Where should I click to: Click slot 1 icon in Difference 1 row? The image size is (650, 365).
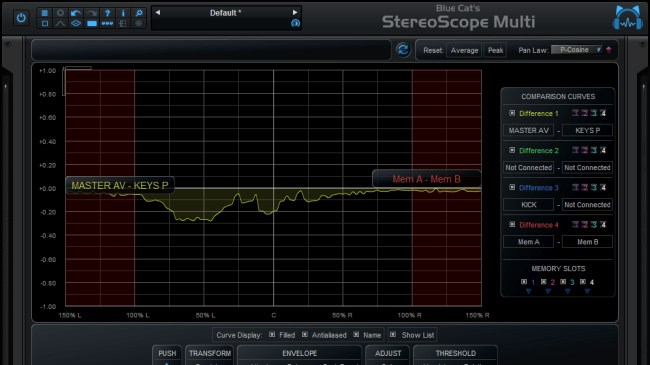click(575, 113)
